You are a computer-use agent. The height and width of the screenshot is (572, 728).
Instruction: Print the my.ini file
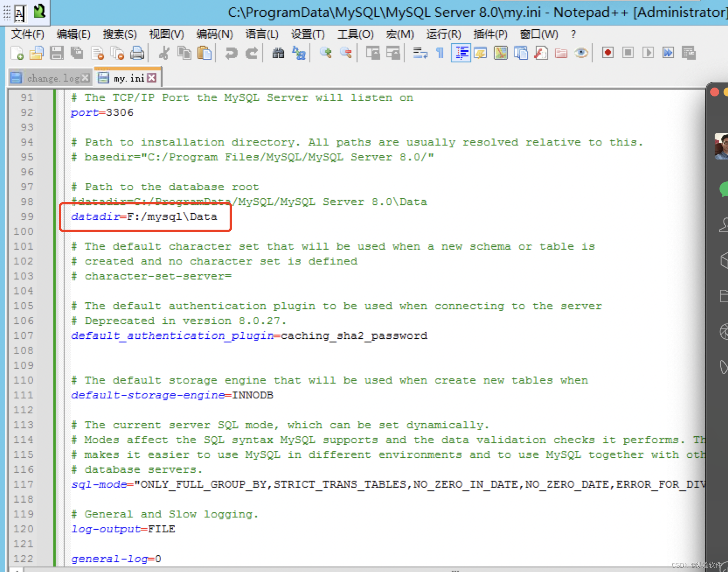138,53
